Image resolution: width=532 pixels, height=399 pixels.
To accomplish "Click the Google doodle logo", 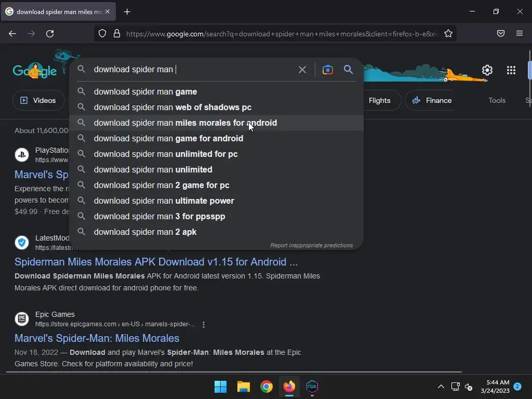I will [x=35, y=70].
